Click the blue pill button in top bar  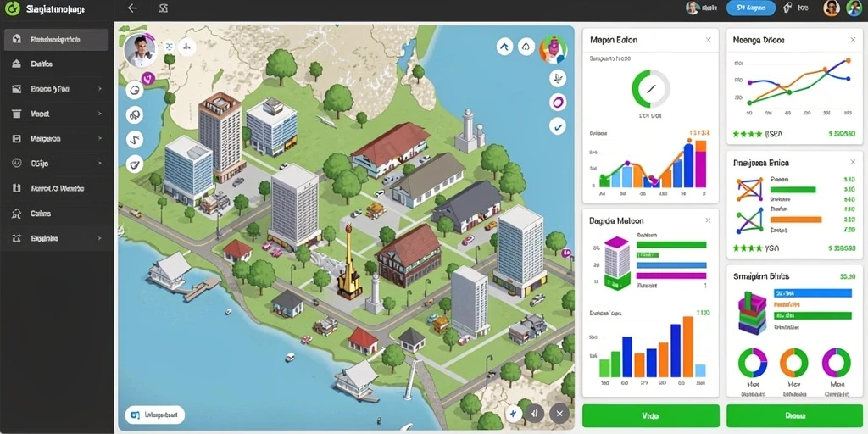pyautogui.click(x=751, y=8)
